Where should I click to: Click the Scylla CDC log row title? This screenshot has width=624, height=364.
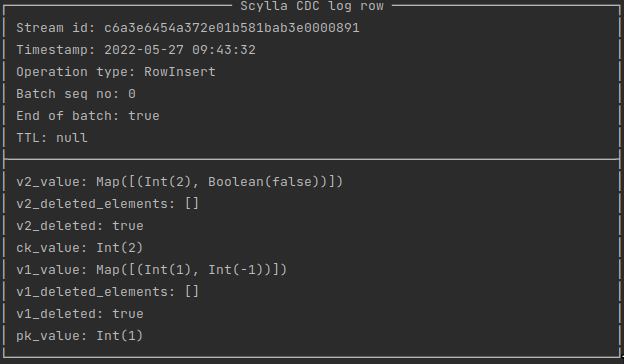tap(312, 6)
